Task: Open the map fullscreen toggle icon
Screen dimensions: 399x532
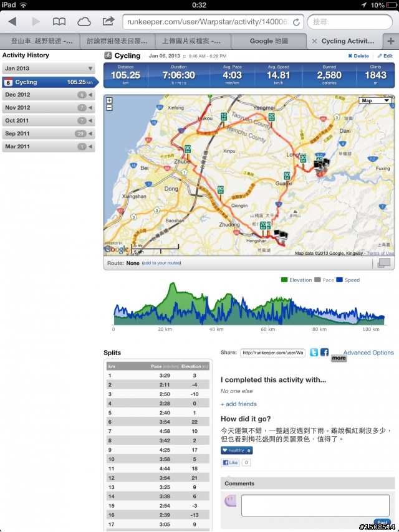Action: (x=383, y=263)
